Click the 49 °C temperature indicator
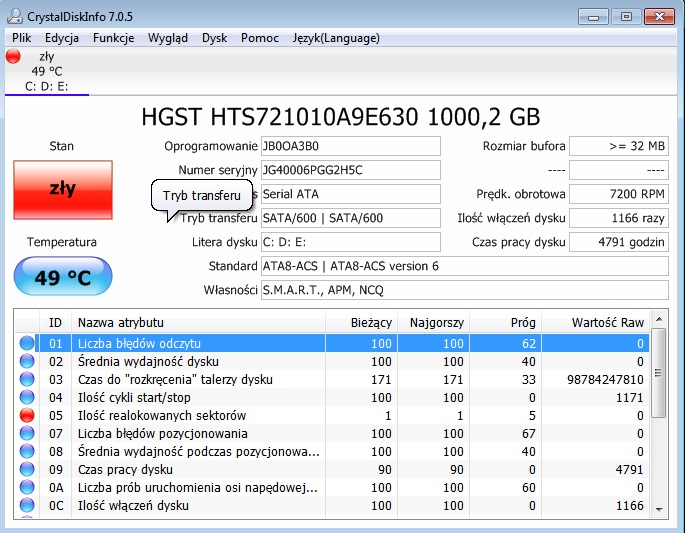 (63, 277)
